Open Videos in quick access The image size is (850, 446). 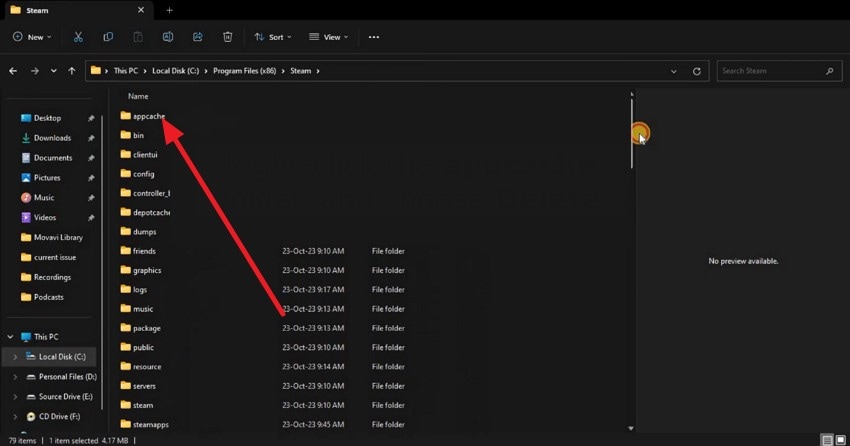click(x=45, y=217)
